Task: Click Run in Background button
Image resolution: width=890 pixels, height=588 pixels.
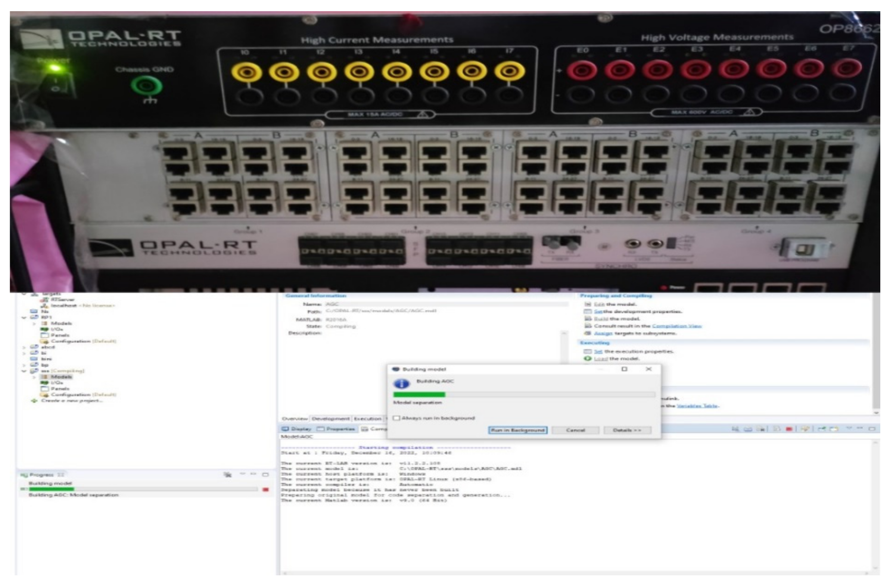Action: (517, 430)
